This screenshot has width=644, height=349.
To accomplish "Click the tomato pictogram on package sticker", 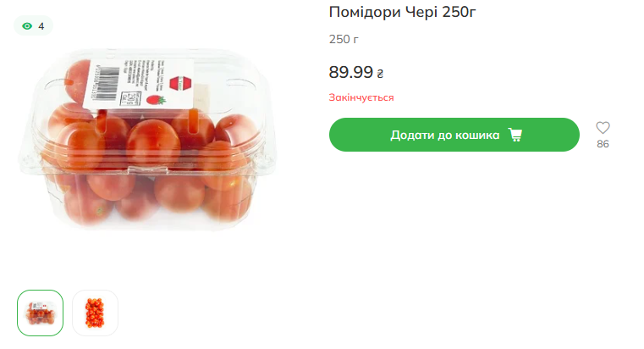I will pos(156,99).
